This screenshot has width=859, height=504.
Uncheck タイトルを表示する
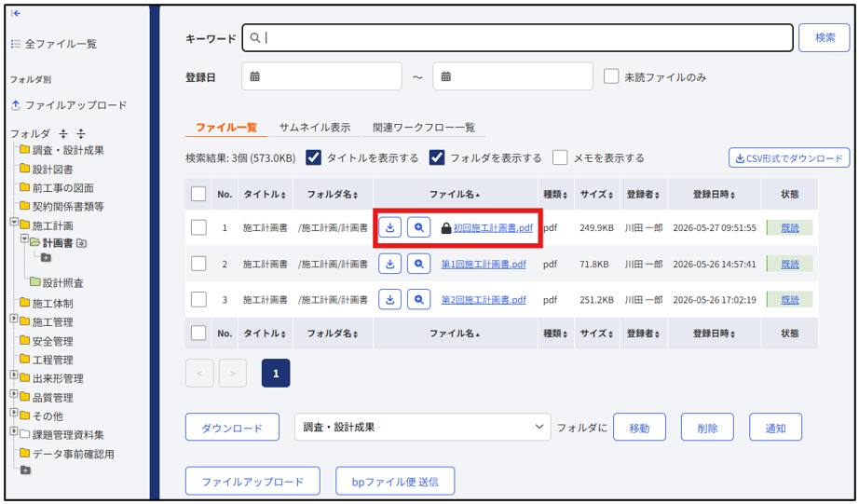coord(313,157)
